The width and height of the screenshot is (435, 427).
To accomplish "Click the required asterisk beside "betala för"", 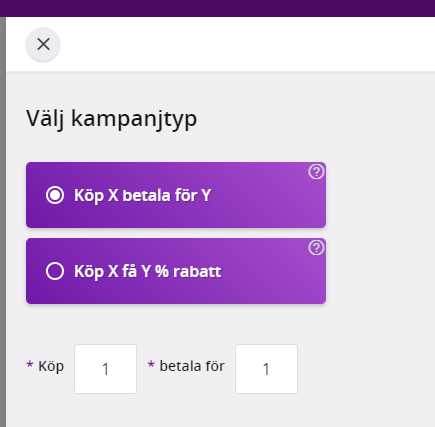I will pyautogui.click(x=151, y=364).
